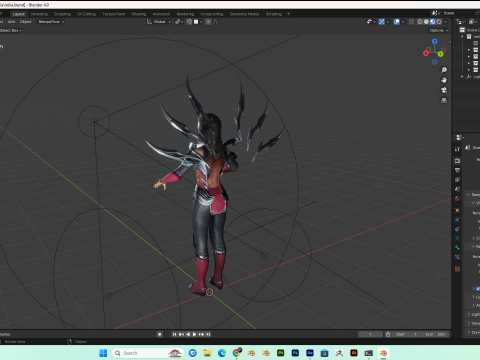480x360 pixels.
Task: Open the Windows Start menu
Action: pos(103,353)
